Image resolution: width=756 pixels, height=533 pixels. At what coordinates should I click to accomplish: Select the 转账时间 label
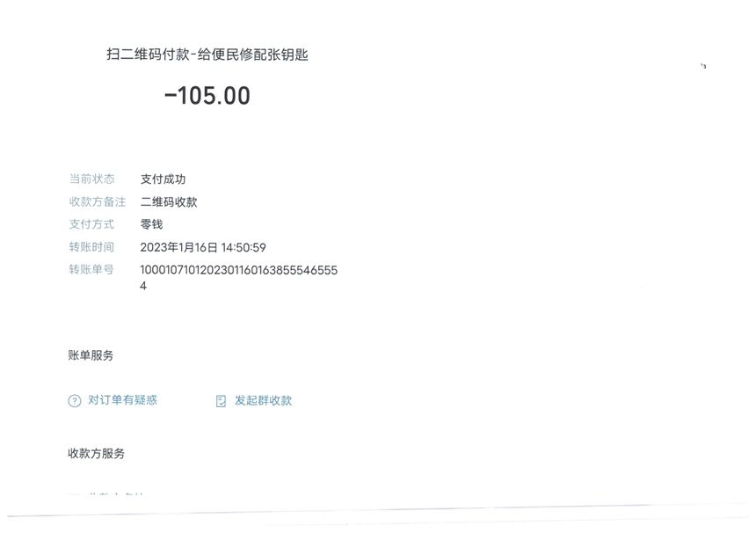point(91,247)
